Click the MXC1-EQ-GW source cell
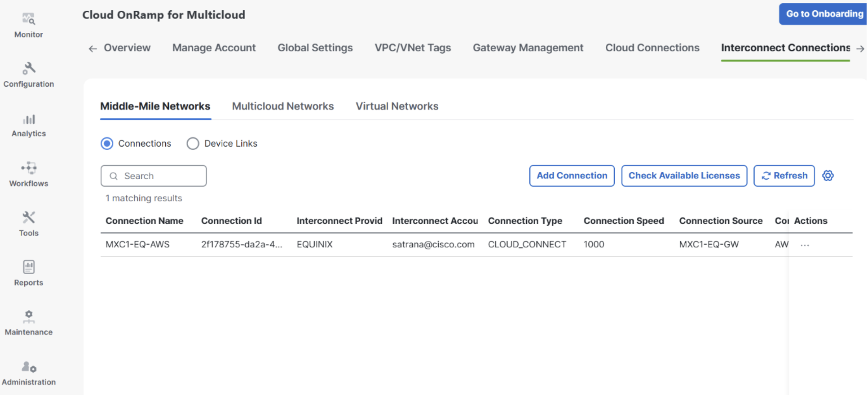 click(710, 245)
